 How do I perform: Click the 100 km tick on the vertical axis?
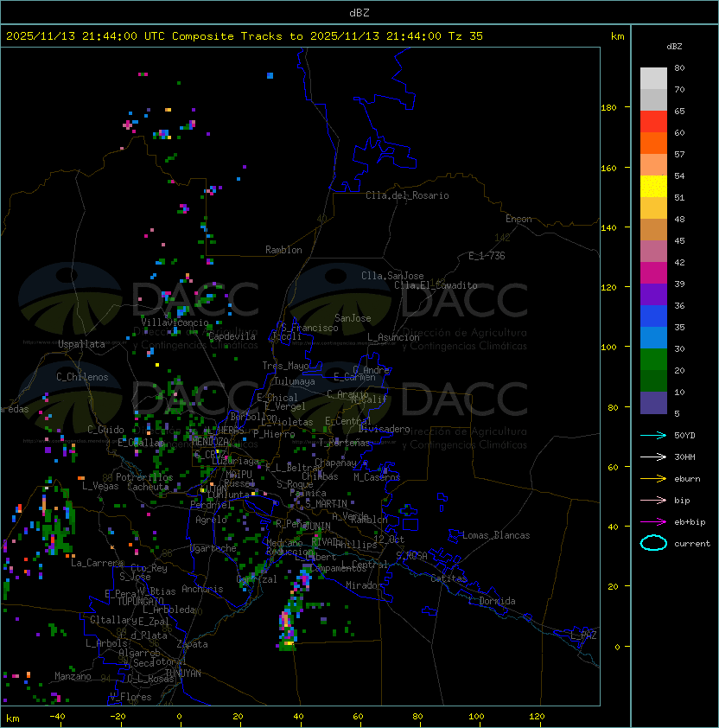tap(608, 348)
